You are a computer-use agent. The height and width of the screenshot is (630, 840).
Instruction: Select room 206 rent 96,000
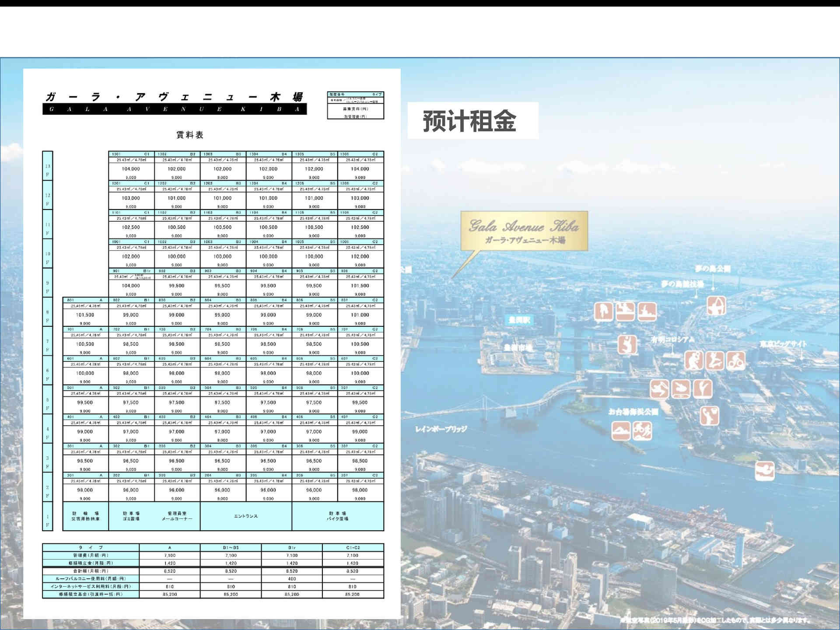coord(314,490)
